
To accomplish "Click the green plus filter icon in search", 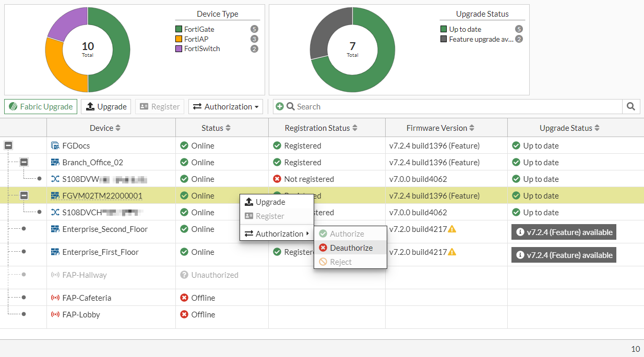I will [x=280, y=106].
